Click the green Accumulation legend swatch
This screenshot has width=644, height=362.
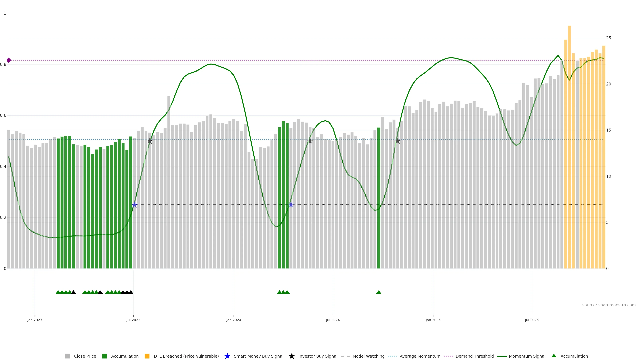point(104,356)
